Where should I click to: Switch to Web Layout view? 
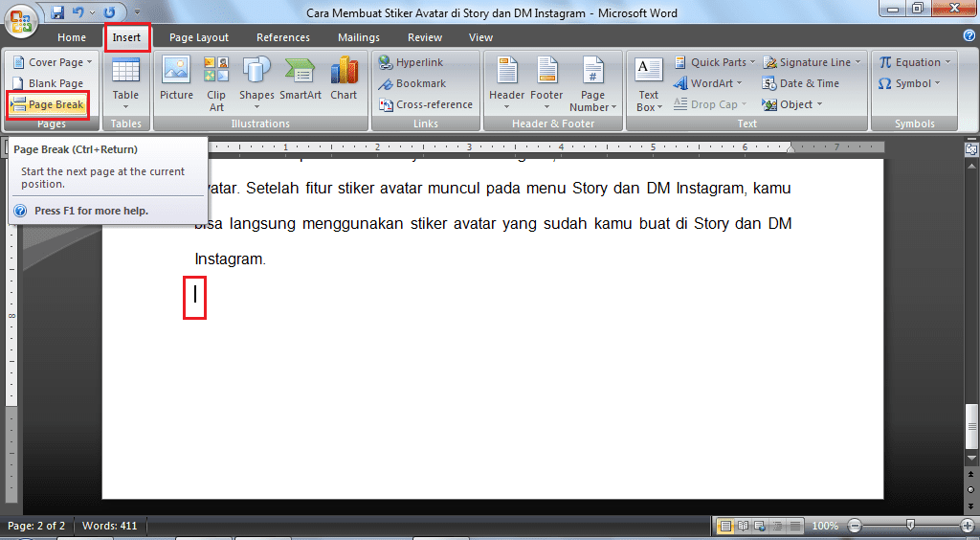(760, 526)
